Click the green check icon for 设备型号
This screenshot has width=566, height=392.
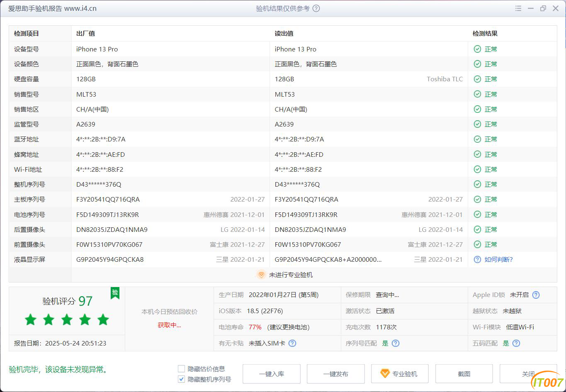pyautogui.click(x=477, y=49)
